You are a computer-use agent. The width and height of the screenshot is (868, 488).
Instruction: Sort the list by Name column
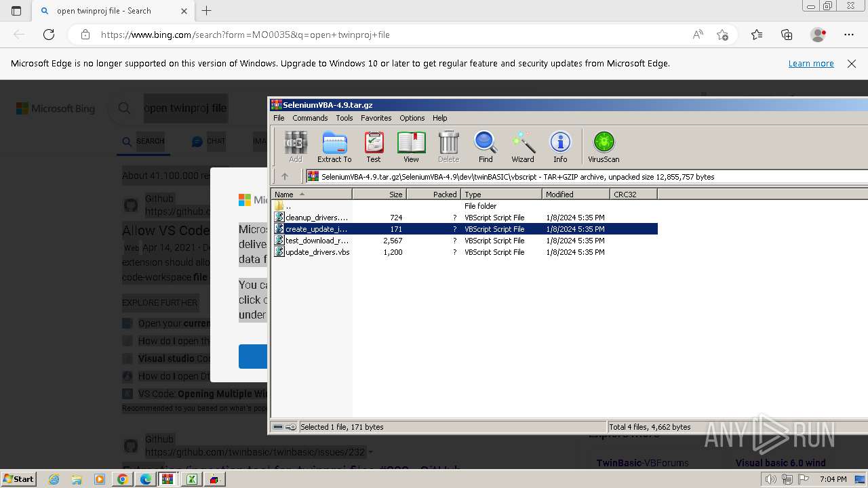point(312,194)
